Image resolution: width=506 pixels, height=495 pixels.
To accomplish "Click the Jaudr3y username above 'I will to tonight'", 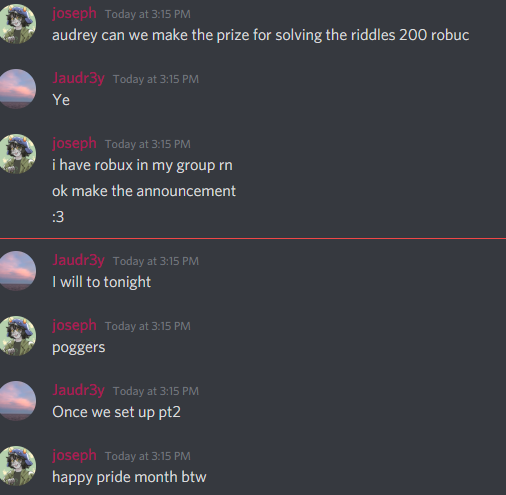I will (78, 261).
